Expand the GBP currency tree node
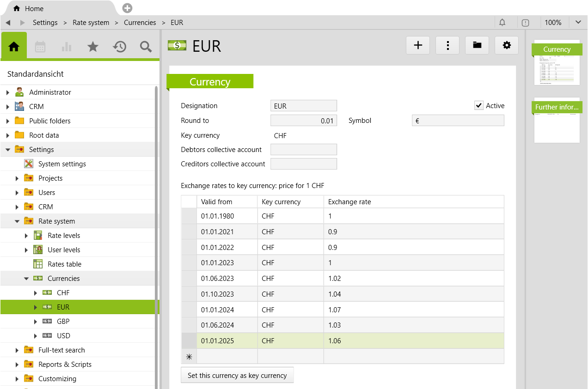 [36, 322]
